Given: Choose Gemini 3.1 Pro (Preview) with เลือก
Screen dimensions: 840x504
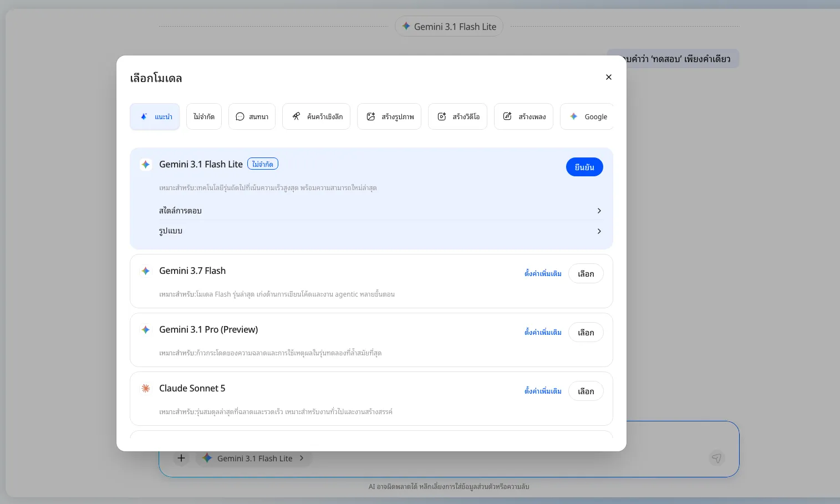Looking at the screenshot, I should [x=586, y=332].
